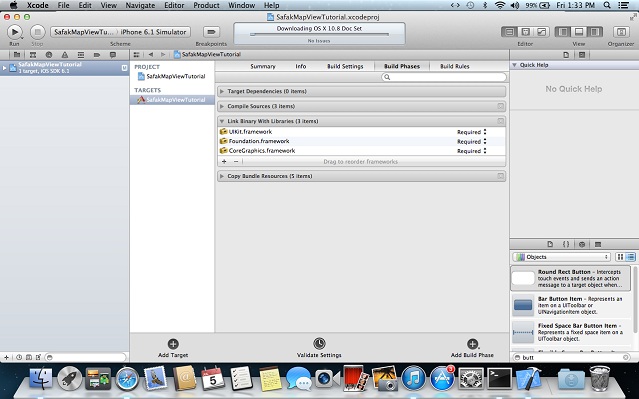Image resolution: width=639 pixels, height=399 pixels.
Task: Show the Symbol navigator
Action: (x=33, y=55)
